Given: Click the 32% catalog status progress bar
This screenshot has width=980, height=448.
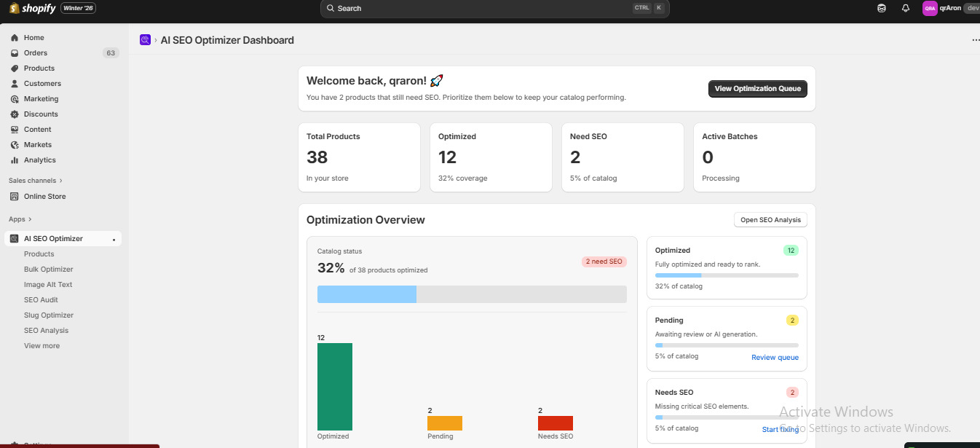Looking at the screenshot, I should 472,294.
